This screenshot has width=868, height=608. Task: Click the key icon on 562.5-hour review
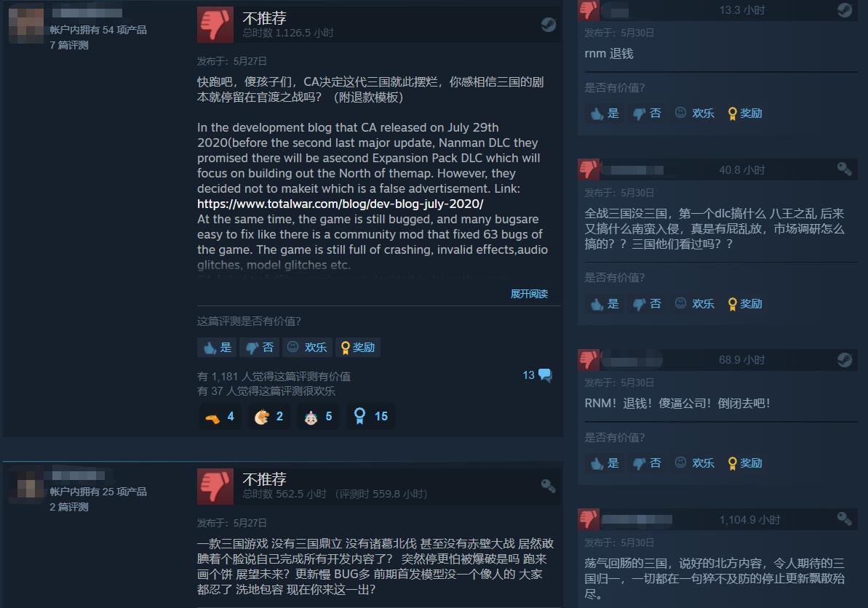[x=548, y=486]
